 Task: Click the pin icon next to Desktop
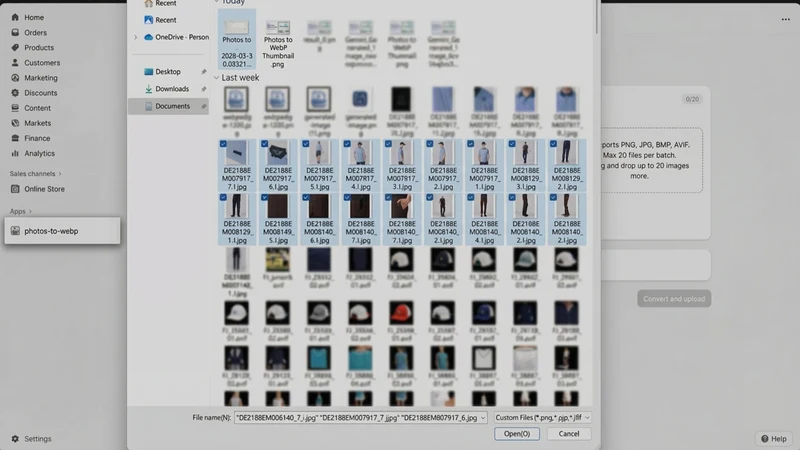pyautogui.click(x=204, y=72)
